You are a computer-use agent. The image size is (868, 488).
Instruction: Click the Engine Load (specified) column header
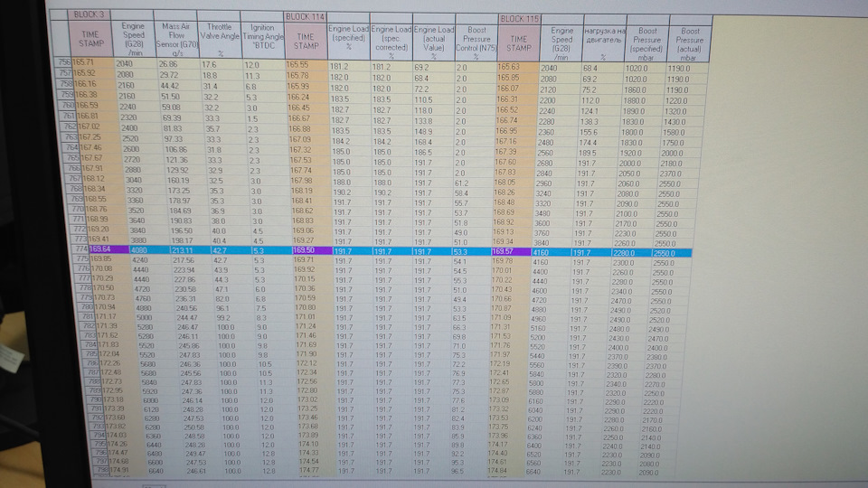pos(348,42)
